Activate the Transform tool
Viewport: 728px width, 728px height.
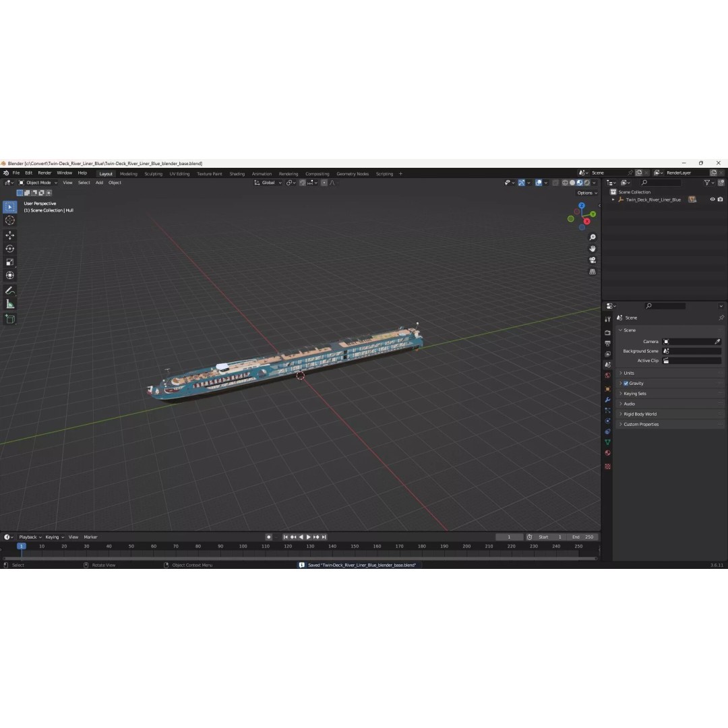point(9,276)
